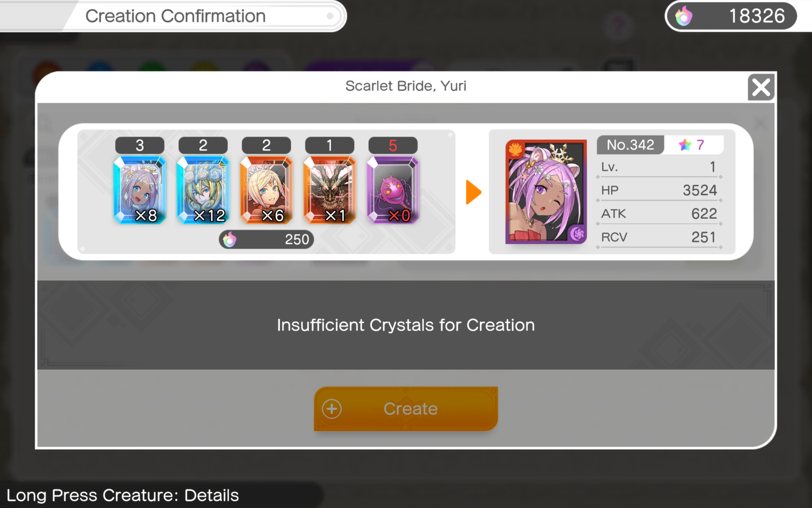Click the crystal cost icon beside 250

229,240
